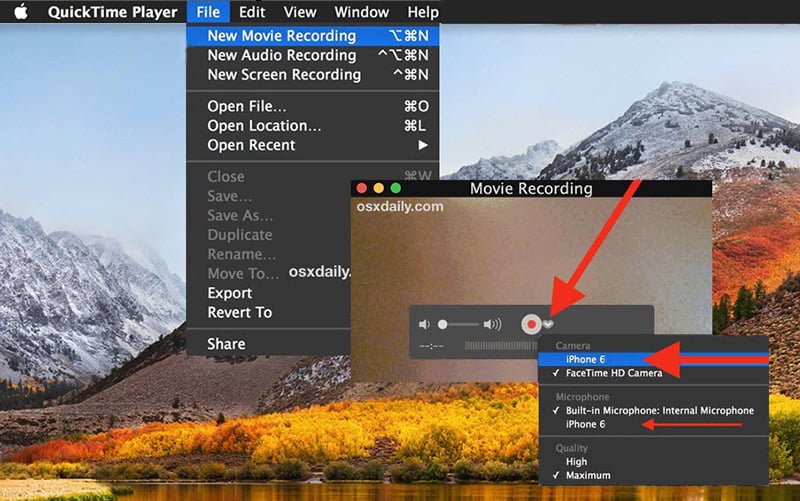Open the Edit menu
The width and height of the screenshot is (800, 501).
(252, 12)
